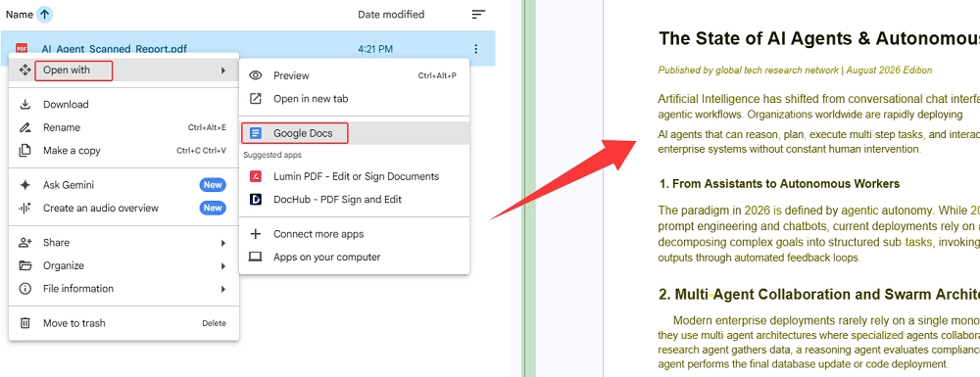Click the Move to trash bin icon
Viewport: 980px width, 377px height.
click(x=25, y=323)
